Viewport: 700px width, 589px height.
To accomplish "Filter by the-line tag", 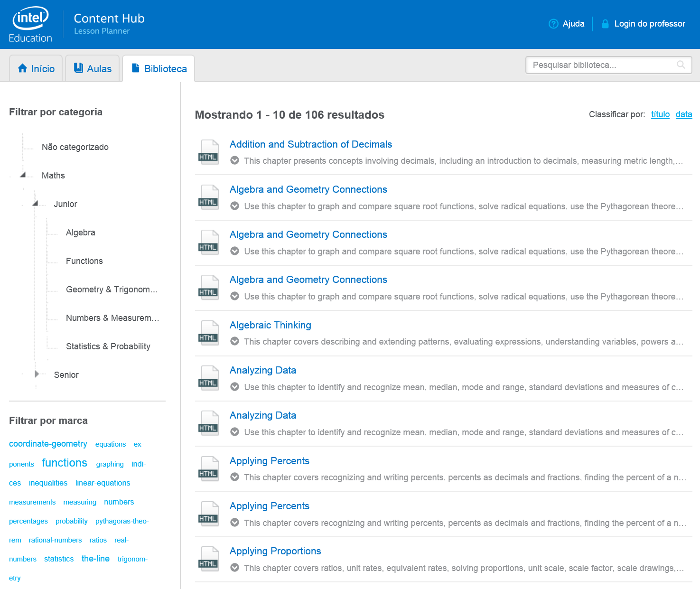I will click(x=95, y=559).
